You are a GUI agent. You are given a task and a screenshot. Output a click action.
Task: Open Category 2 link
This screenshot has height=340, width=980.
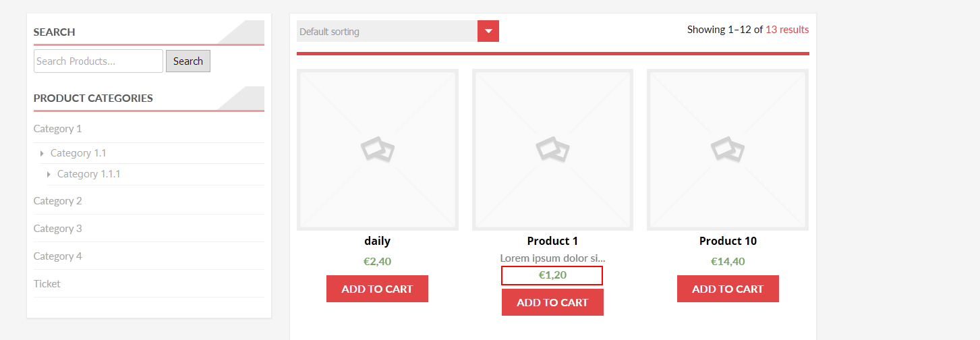(58, 200)
